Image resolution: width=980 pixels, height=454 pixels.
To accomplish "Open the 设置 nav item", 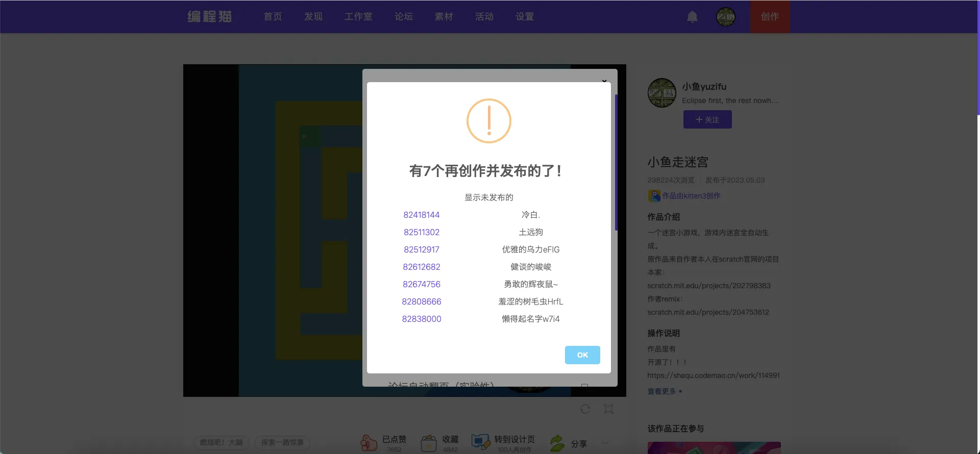I will [x=525, y=17].
